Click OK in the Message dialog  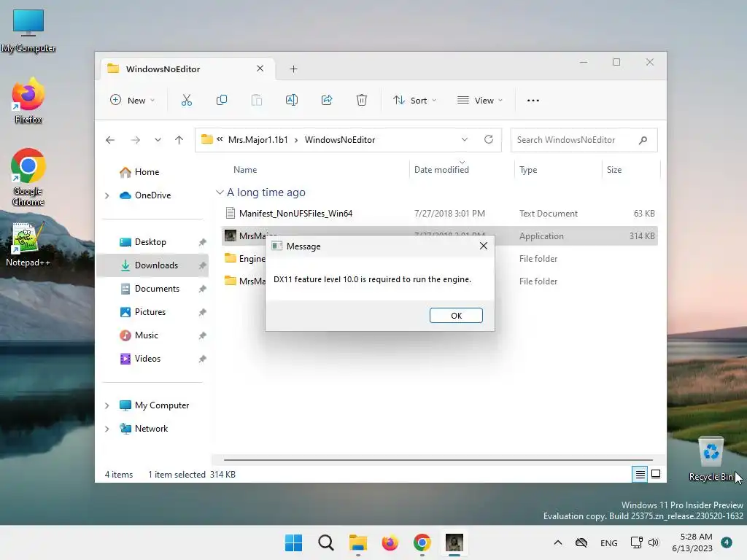456,315
